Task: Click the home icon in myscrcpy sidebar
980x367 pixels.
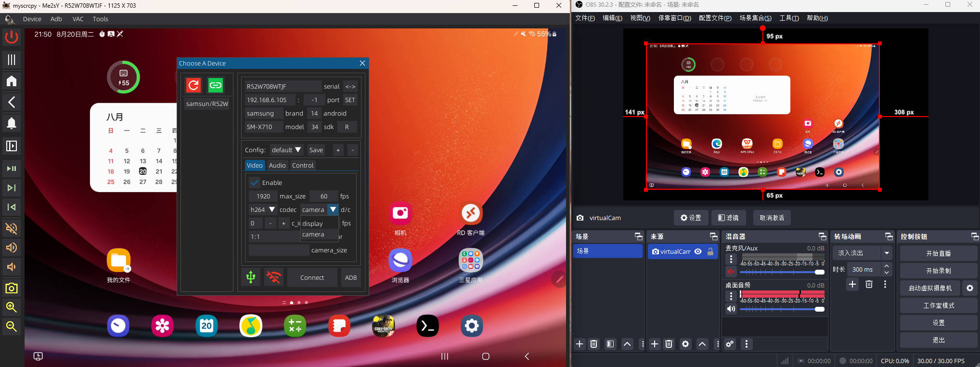Action: coord(12,80)
